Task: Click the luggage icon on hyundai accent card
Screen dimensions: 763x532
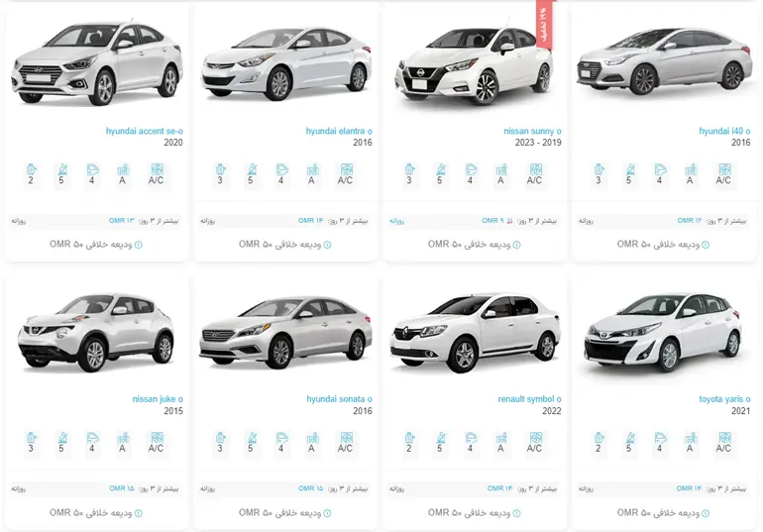Action: (x=31, y=169)
